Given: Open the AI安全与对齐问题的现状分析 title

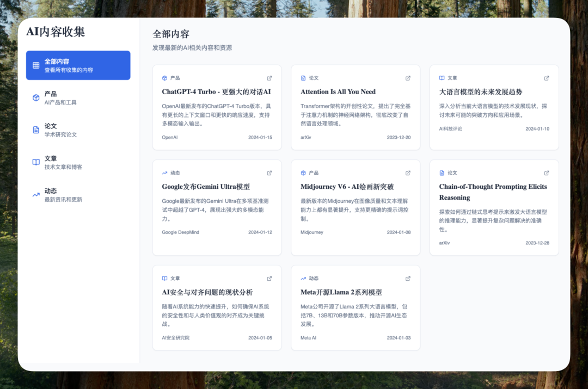Looking at the screenshot, I should (x=207, y=292).
